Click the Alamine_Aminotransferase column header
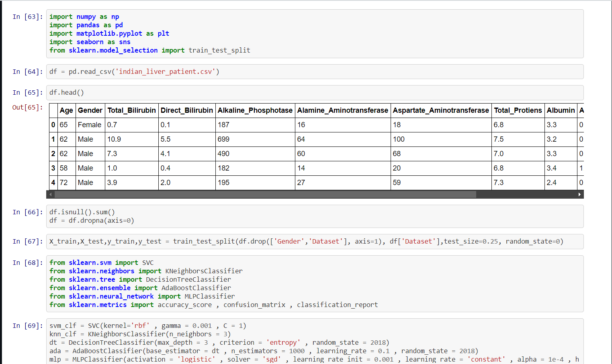The height and width of the screenshot is (364, 612). 343,110
